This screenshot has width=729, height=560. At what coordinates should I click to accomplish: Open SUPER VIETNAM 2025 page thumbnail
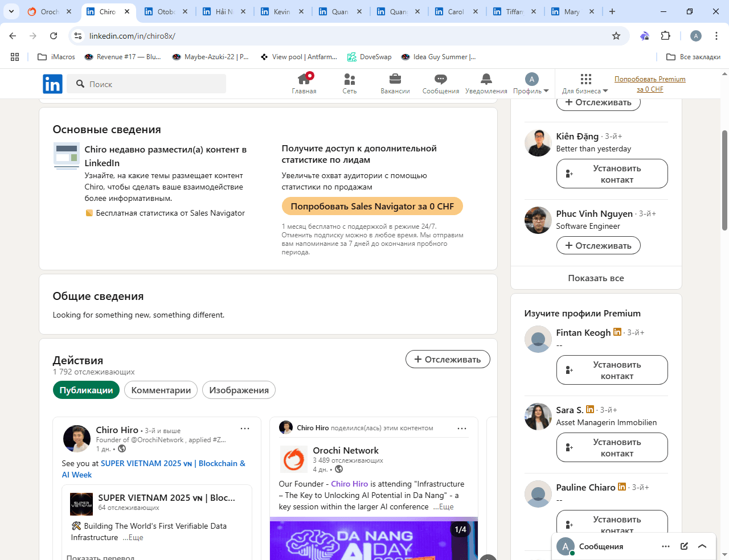(81, 504)
